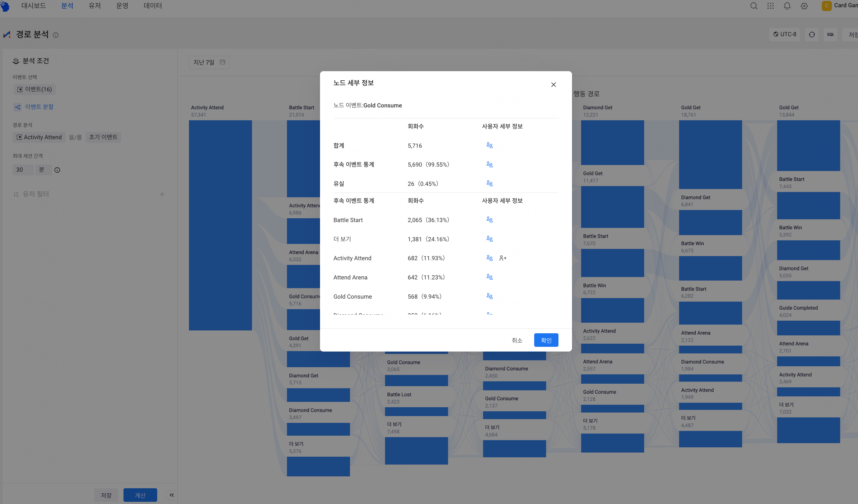Expand 더 보기 7,032 node
Screen dimensions: 858x504
(x=808, y=430)
